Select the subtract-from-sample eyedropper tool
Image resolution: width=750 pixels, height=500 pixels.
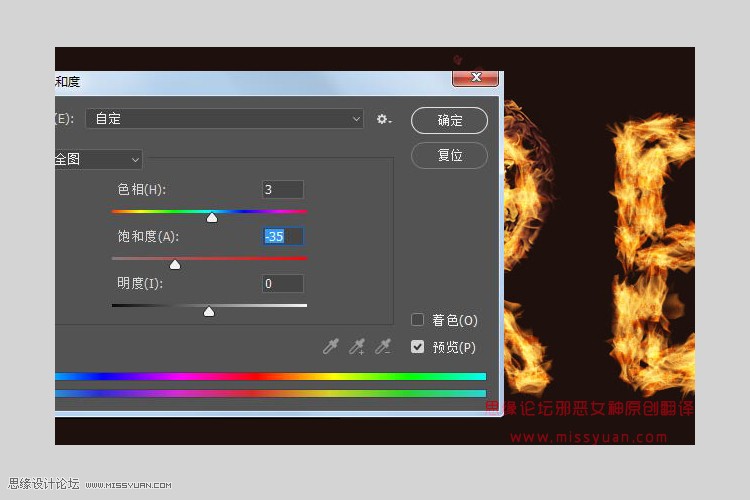point(383,346)
